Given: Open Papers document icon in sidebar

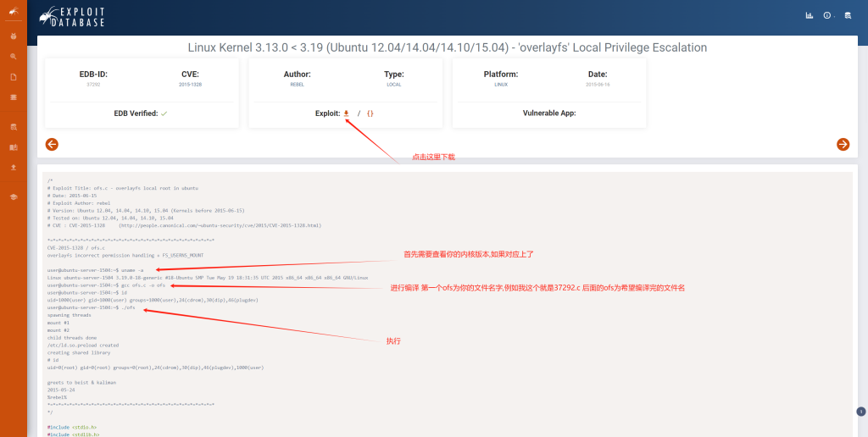Looking at the screenshot, I should coord(14,77).
